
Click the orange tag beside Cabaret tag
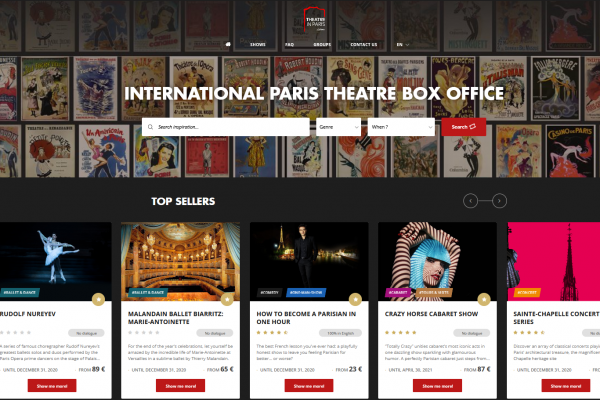[434, 292]
